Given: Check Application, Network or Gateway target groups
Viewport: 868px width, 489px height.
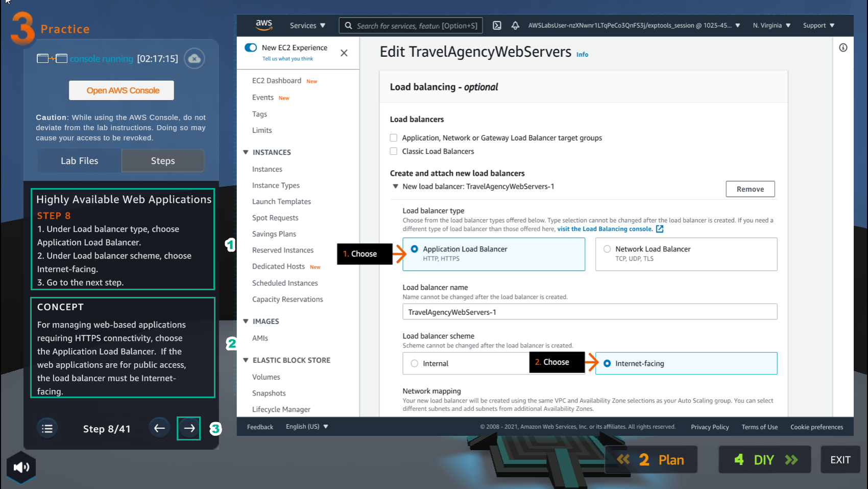Looking at the screenshot, I should click(x=394, y=138).
